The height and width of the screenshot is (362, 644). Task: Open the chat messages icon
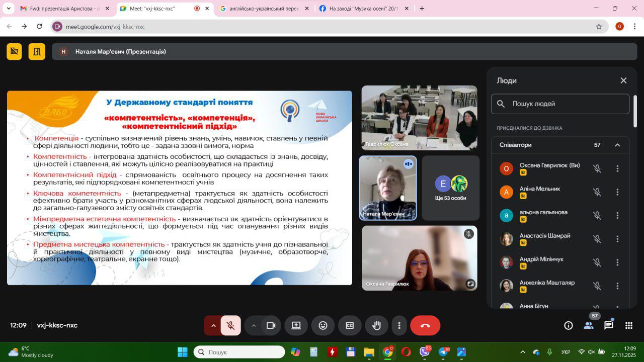pos(609,325)
